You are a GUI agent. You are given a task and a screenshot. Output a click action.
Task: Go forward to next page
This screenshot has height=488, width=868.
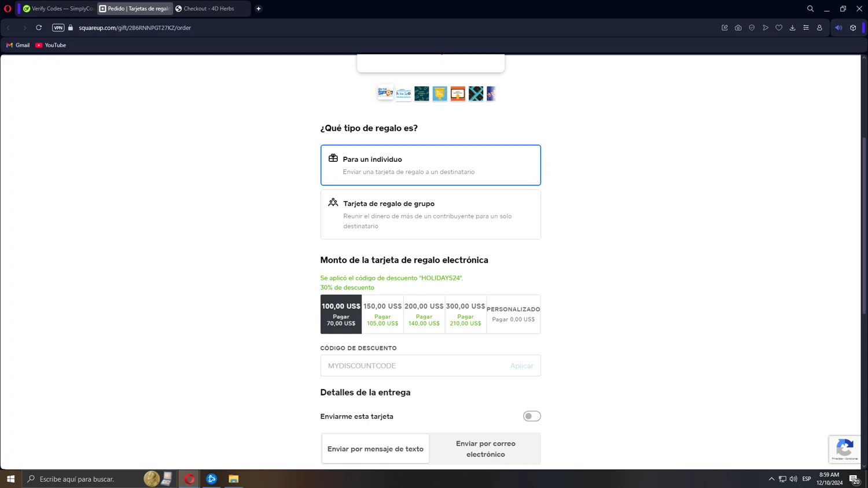(24, 28)
